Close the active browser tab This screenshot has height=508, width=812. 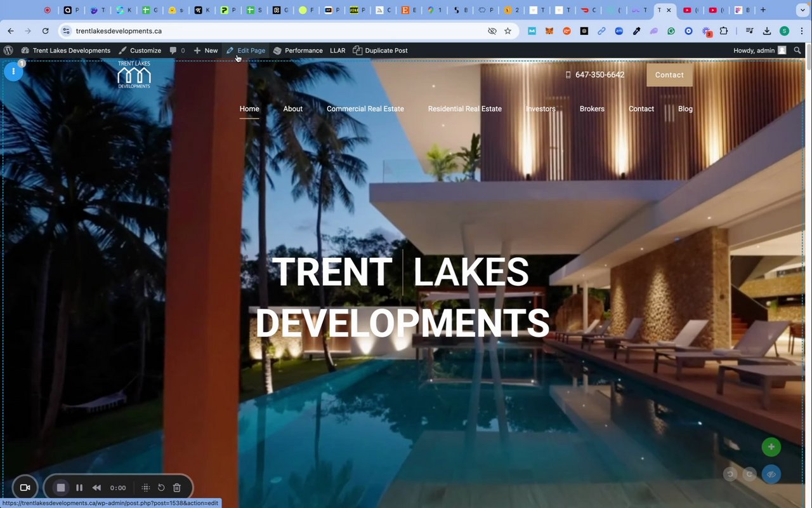tap(669, 10)
